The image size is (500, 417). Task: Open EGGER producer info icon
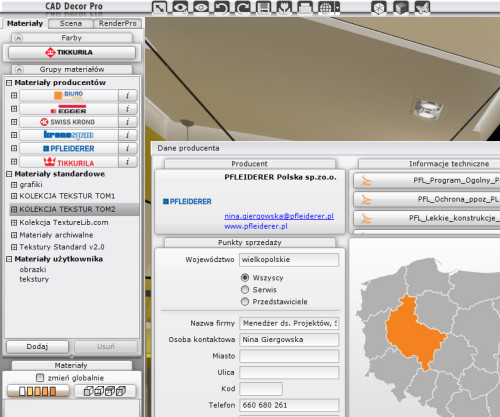pos(128,109)
